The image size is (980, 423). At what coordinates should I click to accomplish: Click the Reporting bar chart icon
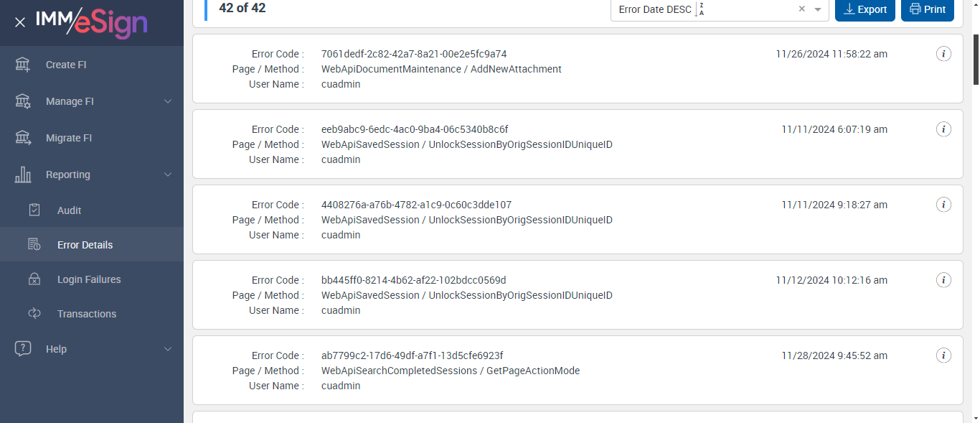(23, 175)
